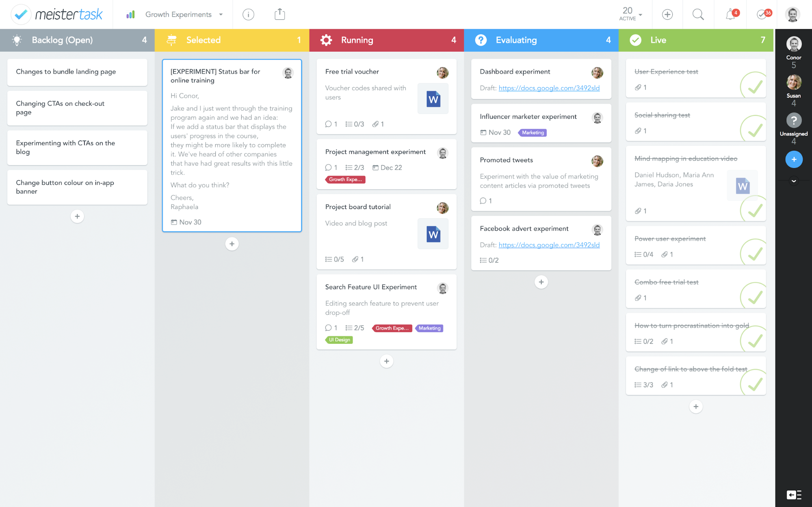Click the Facebook advert experiment draft link

tap(548, 245)
